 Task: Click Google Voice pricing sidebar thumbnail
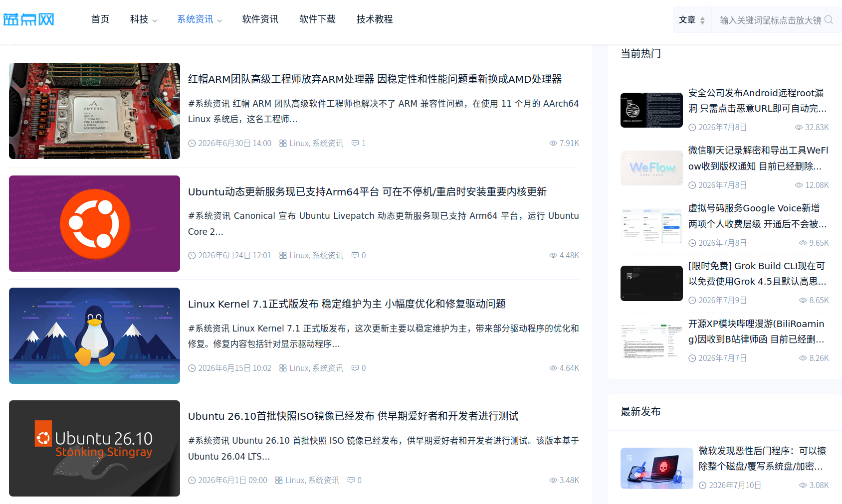pyautogui.click(x=651, y=226)
